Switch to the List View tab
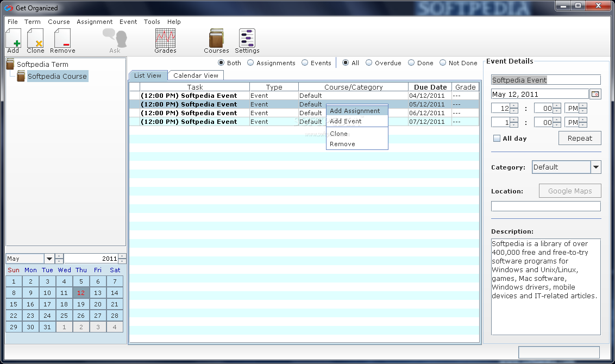615x364 pixels. click(148, 76)
